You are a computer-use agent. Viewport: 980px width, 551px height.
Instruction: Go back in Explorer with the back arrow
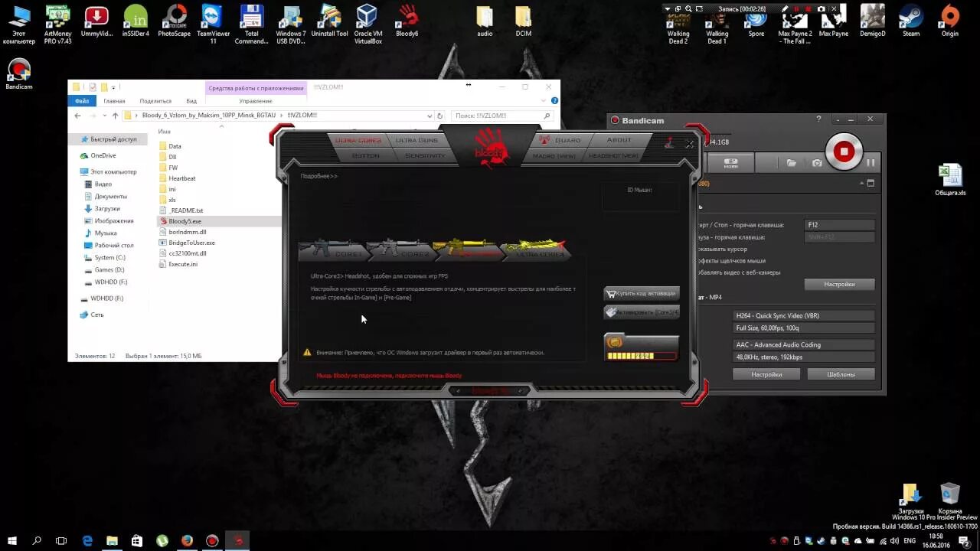pos(77,116)
